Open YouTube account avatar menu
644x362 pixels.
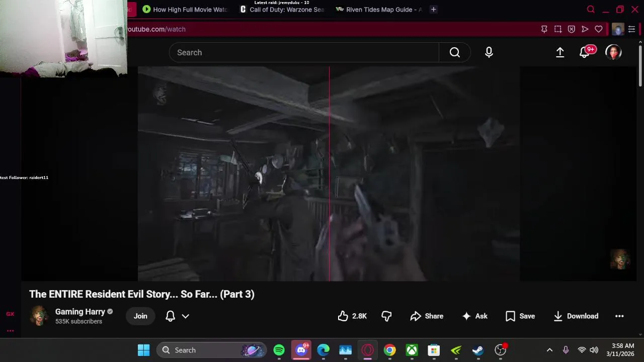[x=613, y=52]
